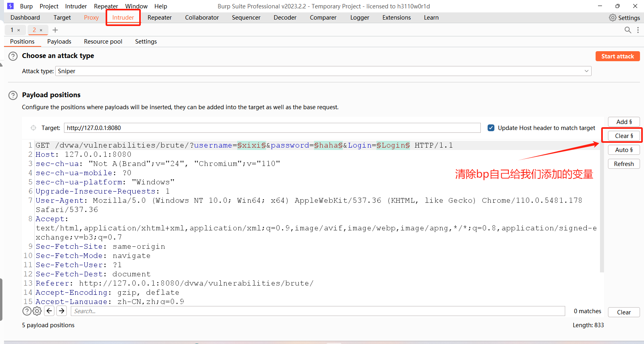Click the Auto § button
The image size is (644, 344).
click(x=624, y=150)
